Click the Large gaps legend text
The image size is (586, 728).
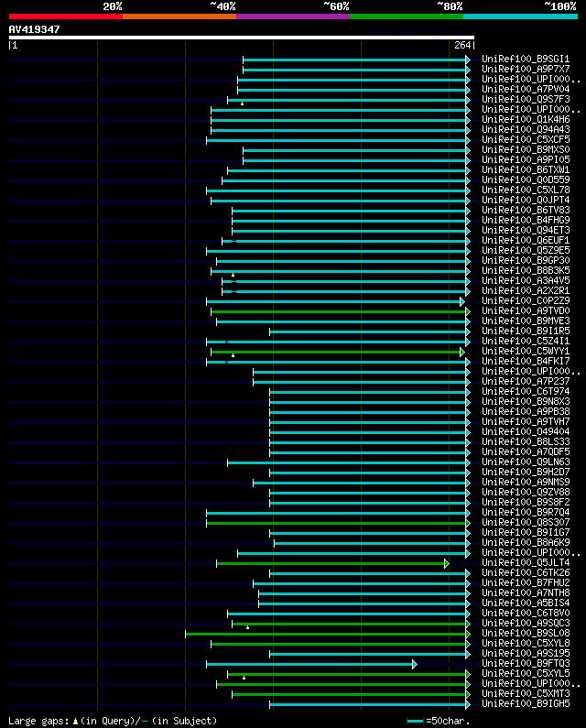(x=113, y=721)
